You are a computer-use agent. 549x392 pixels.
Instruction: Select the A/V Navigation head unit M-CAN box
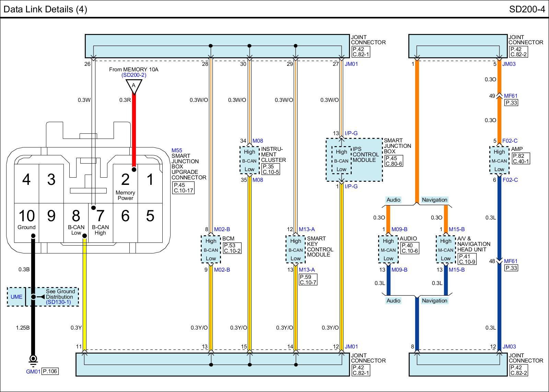pos(445,250)
